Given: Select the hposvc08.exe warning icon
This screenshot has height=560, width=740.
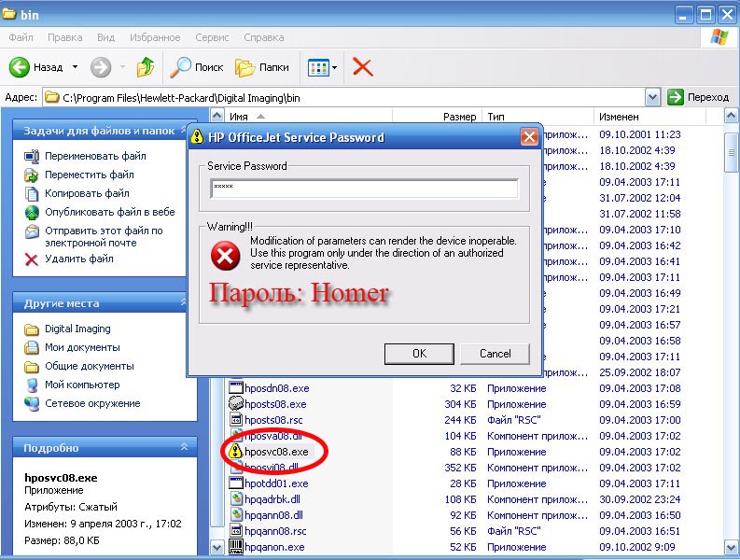Looking at the screenshot, I should (235, 452).
